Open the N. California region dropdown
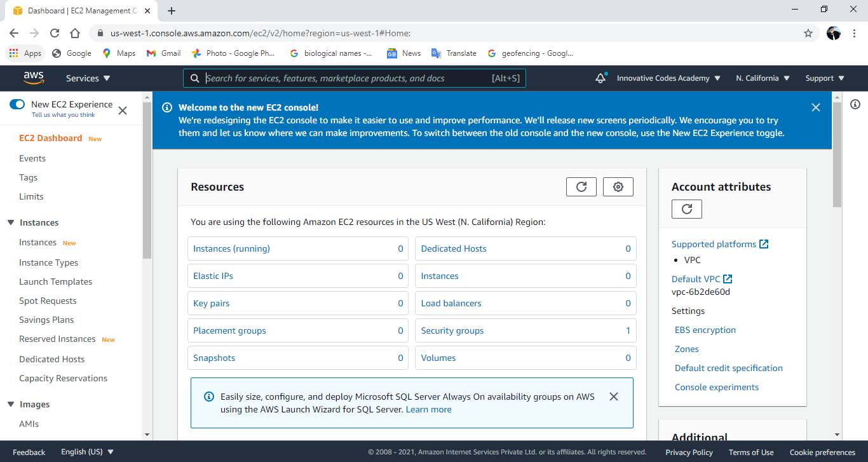This screenshot has height=462, width=868. [762, 78]
